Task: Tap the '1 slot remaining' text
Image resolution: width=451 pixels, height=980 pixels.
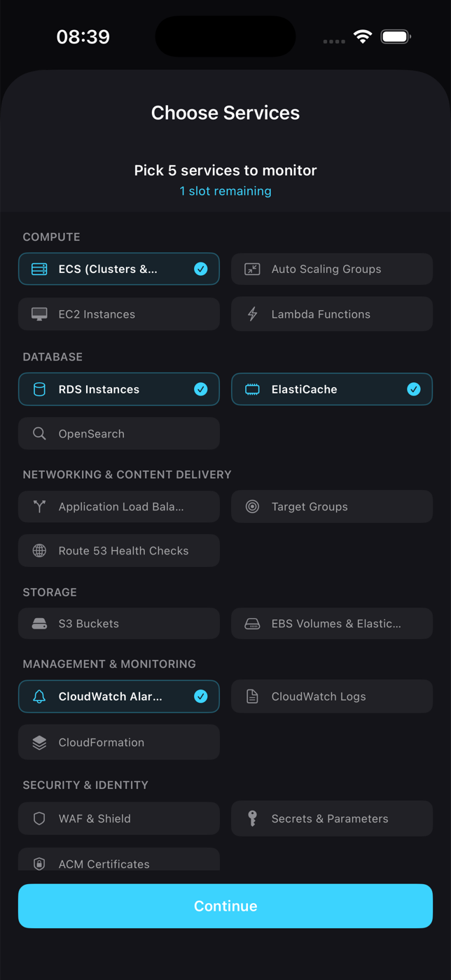Action: [225, 191]
